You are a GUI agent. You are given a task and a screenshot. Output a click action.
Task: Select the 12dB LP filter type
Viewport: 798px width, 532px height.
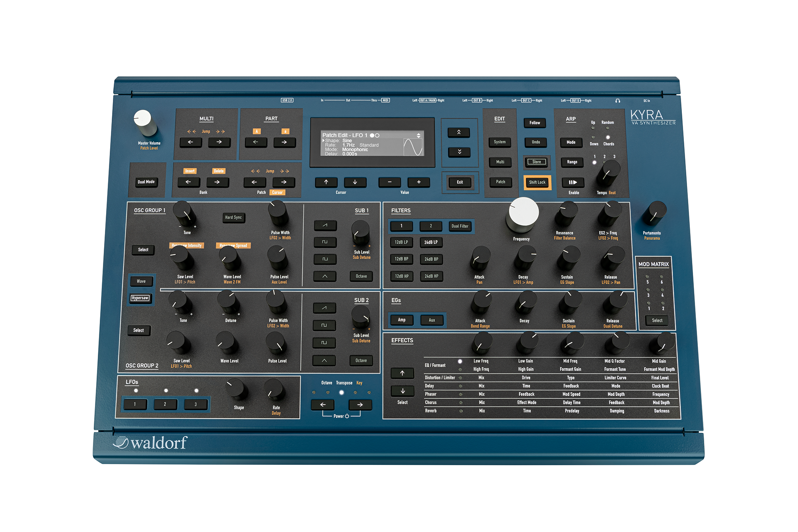point(401,242)
